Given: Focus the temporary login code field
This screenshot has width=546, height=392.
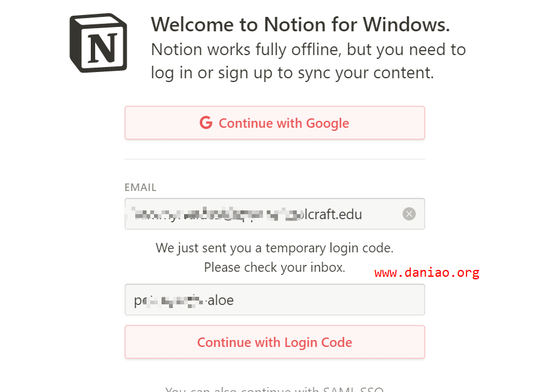Looking at the screenshot, I should pos(275,300).
